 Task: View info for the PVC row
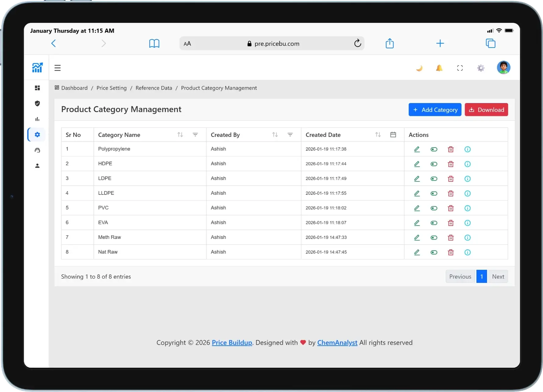(467, 208)
